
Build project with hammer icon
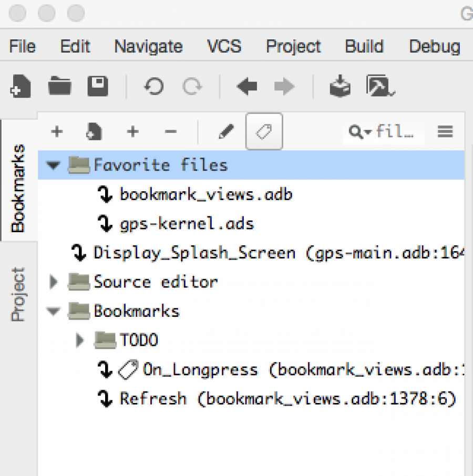point(380,86)
